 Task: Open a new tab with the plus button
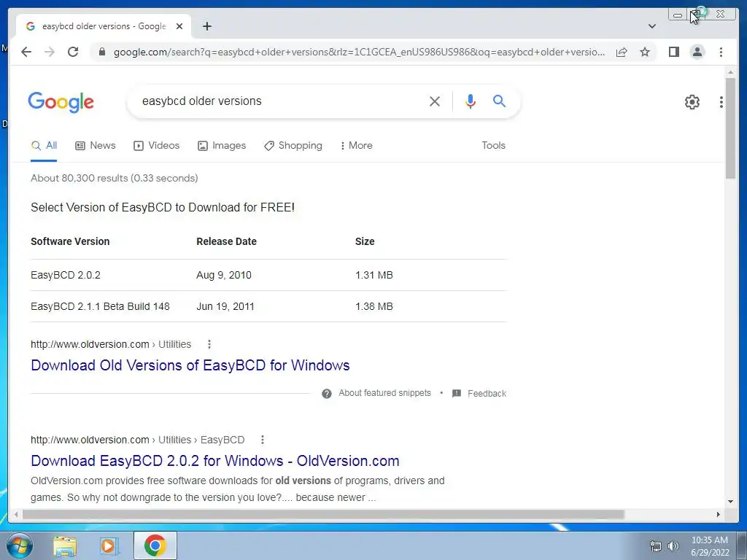coord(206,26)
